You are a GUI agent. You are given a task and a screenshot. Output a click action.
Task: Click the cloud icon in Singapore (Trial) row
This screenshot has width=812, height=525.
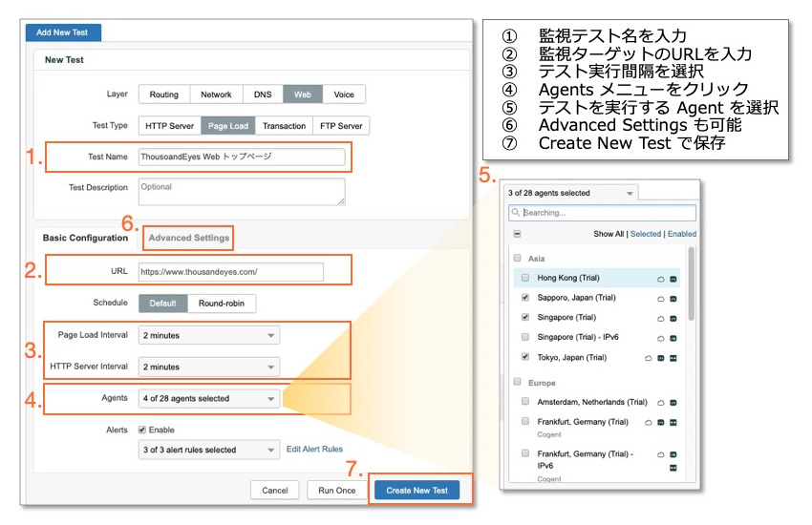coord(659,318)
